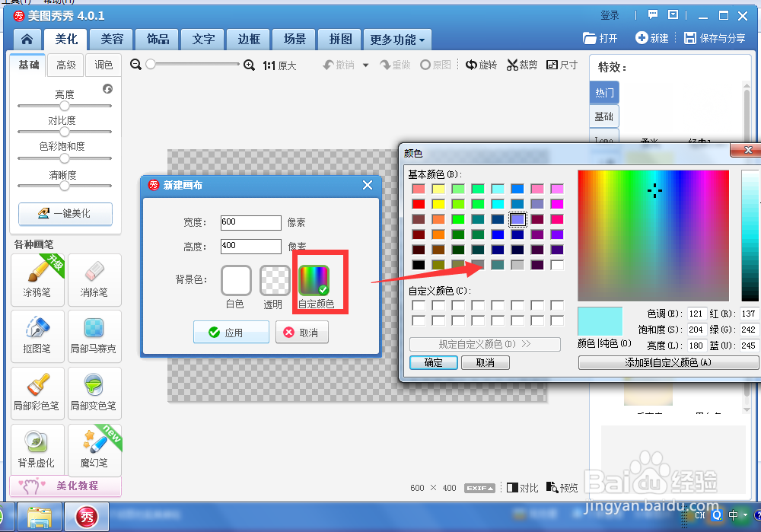
Task: Click 确定 in the color dialog
Action: [434, 362]
